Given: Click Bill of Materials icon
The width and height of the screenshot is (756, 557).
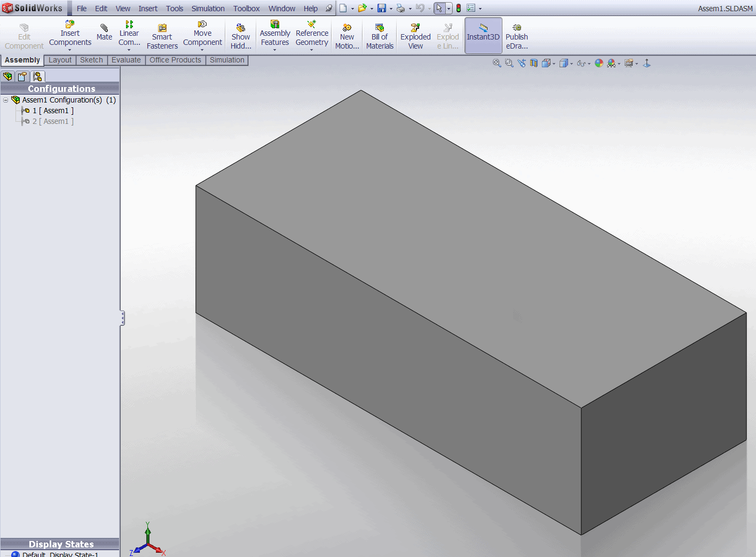Looking at the screenshot, I should click(380, 36).
